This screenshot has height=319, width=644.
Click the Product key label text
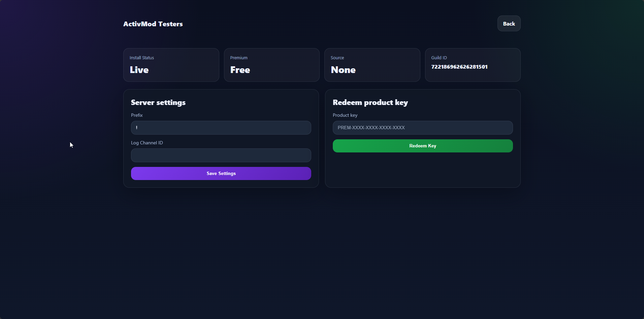point(345,115)
